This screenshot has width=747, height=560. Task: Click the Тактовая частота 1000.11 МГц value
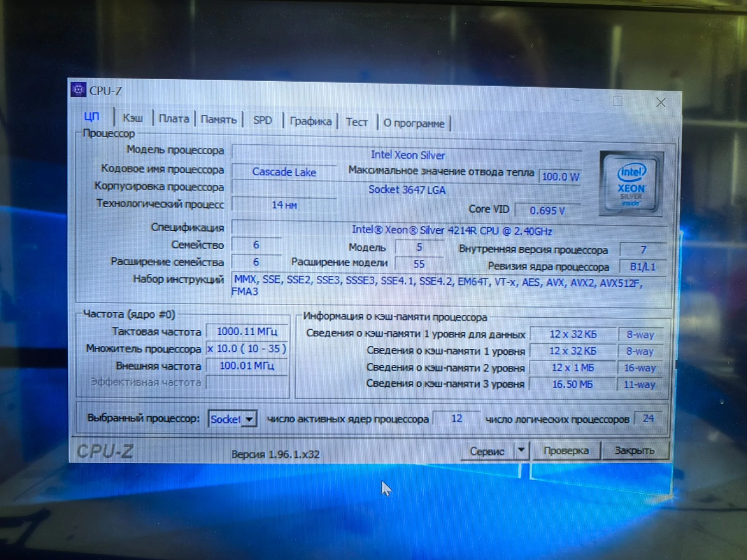(247, 331)
